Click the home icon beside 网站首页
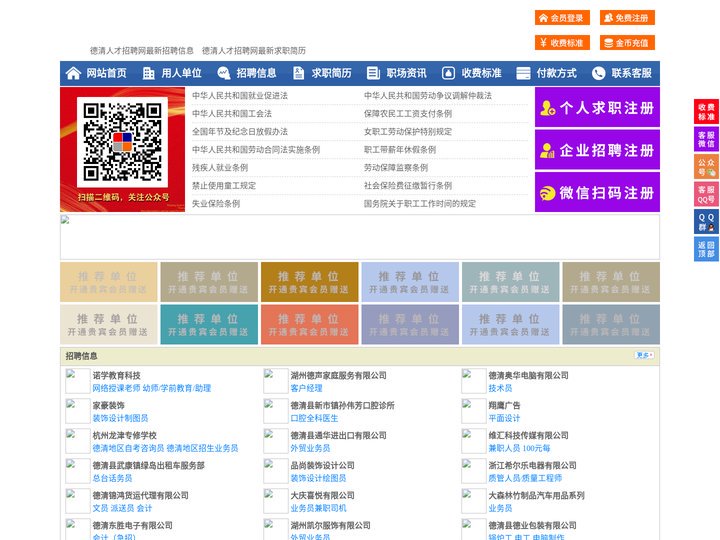This screenshot has width=720, height=540. 73,73
